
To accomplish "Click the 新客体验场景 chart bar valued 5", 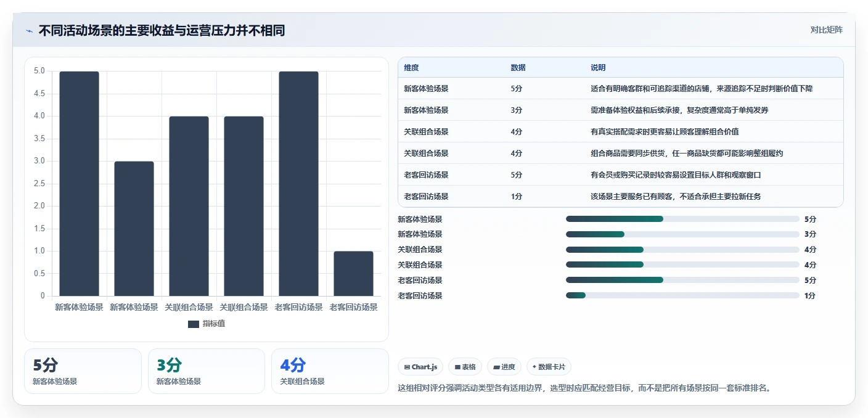I will 79,184.
